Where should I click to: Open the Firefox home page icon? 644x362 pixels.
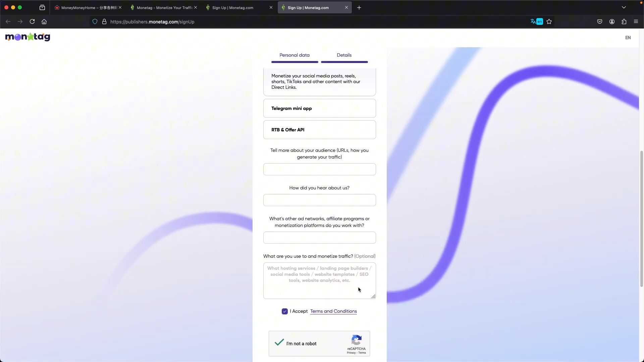(44, 21)
